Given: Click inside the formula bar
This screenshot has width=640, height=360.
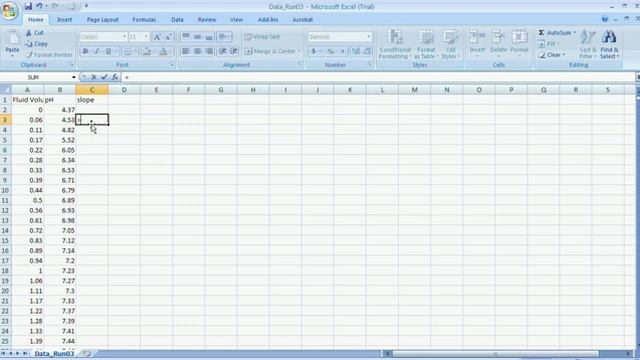Looking at the screenshot, I should pyautogui.click(x=378, y=77).
